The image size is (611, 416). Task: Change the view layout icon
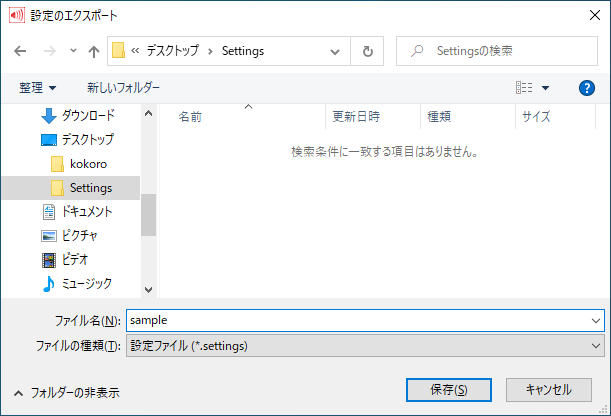[x=524, y=88]
